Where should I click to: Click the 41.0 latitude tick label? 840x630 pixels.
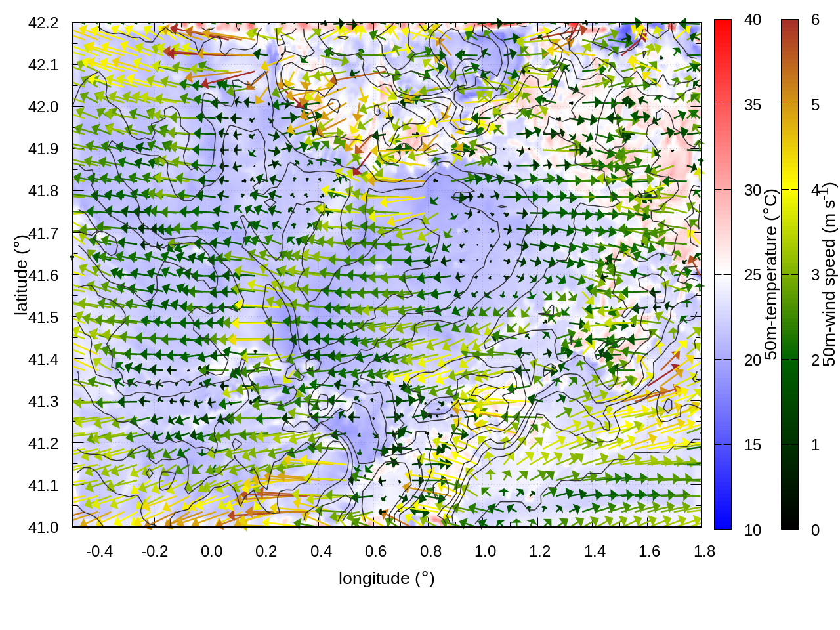pos(43,528)
